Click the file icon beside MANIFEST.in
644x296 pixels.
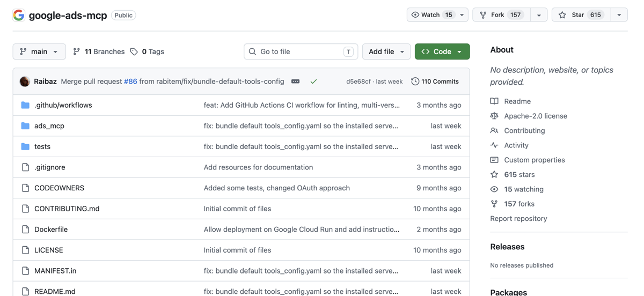point(25,271)
